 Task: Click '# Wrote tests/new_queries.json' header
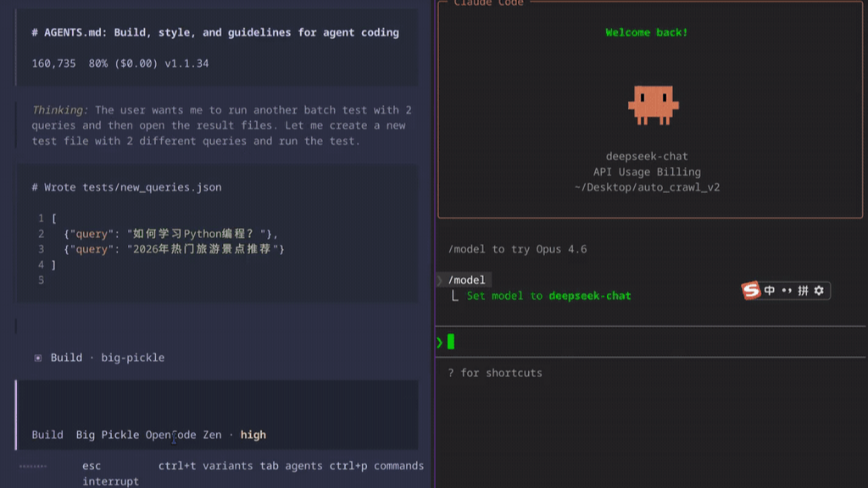[x=127, y=187]
